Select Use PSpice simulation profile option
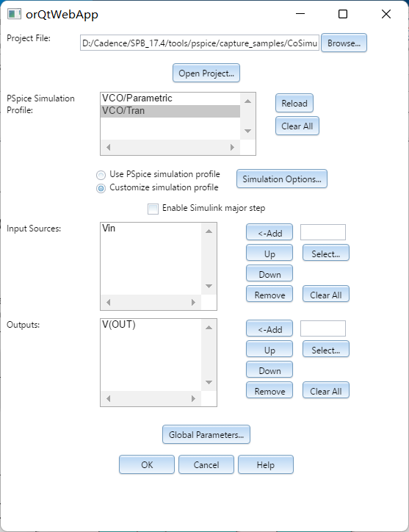Viewport: 409px width, 532px height. [101, 175]
